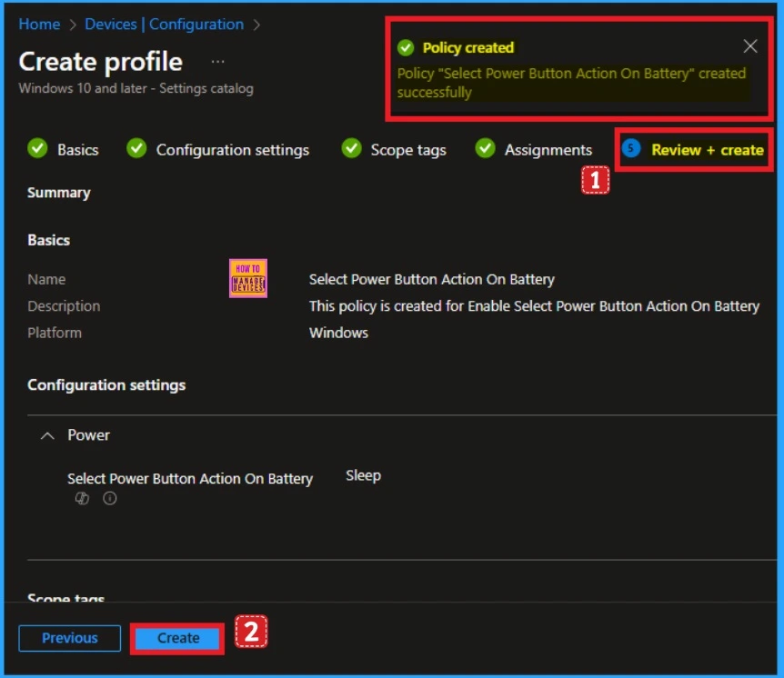Collapse the Power settings section
The height and width of the screenshot is (678, 784).
coord(47,435)
